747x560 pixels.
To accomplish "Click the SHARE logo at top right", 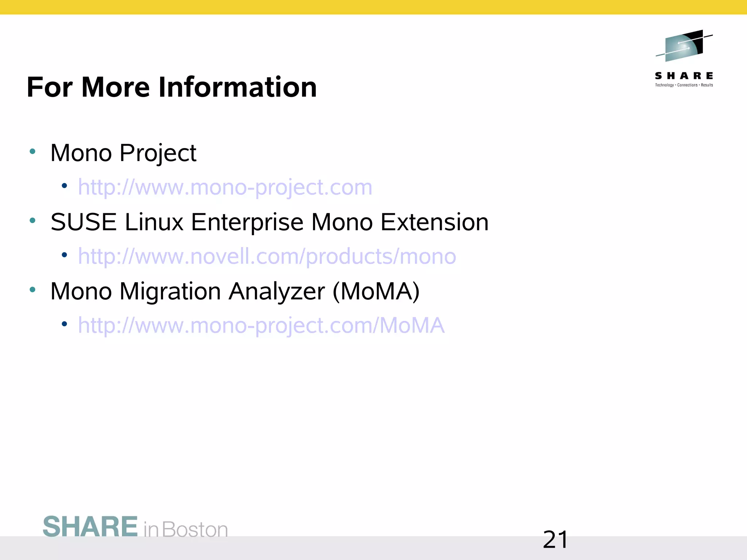I will 684,58.
